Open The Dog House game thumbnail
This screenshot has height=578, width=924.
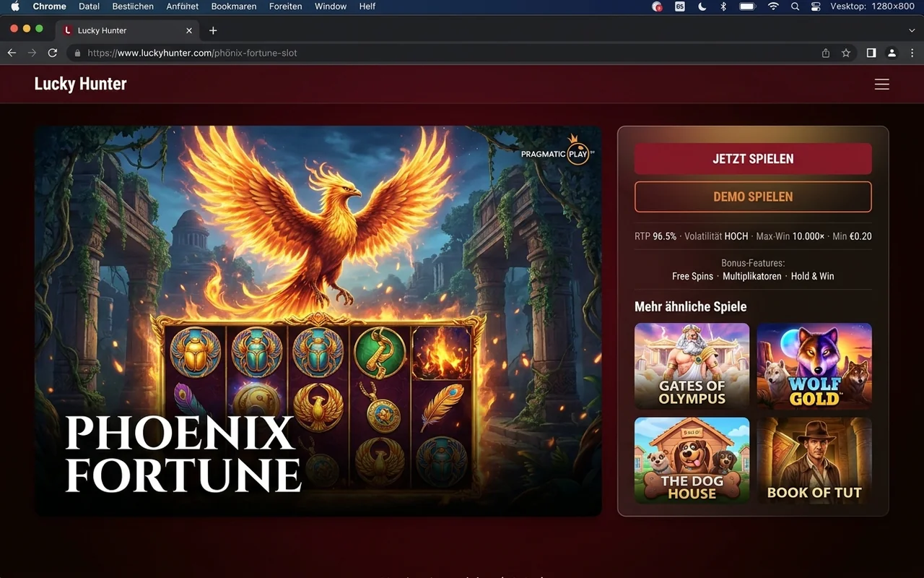click(692, 460)
